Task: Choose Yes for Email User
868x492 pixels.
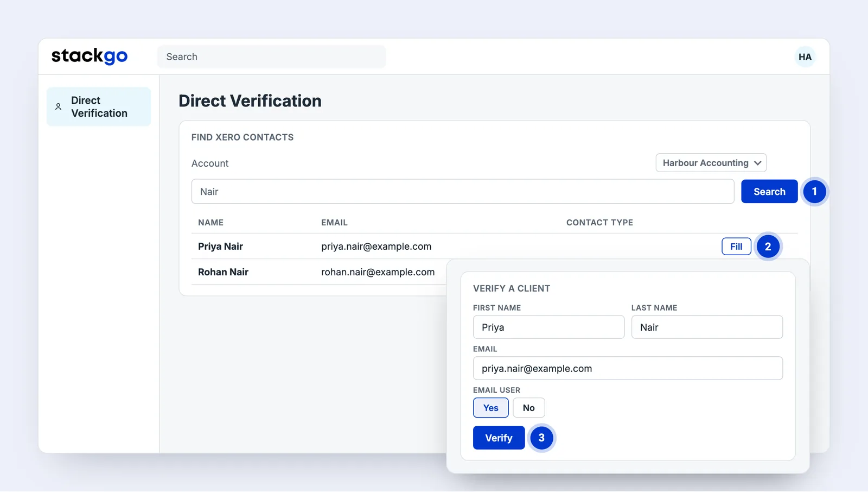Action: pos(491,408)
